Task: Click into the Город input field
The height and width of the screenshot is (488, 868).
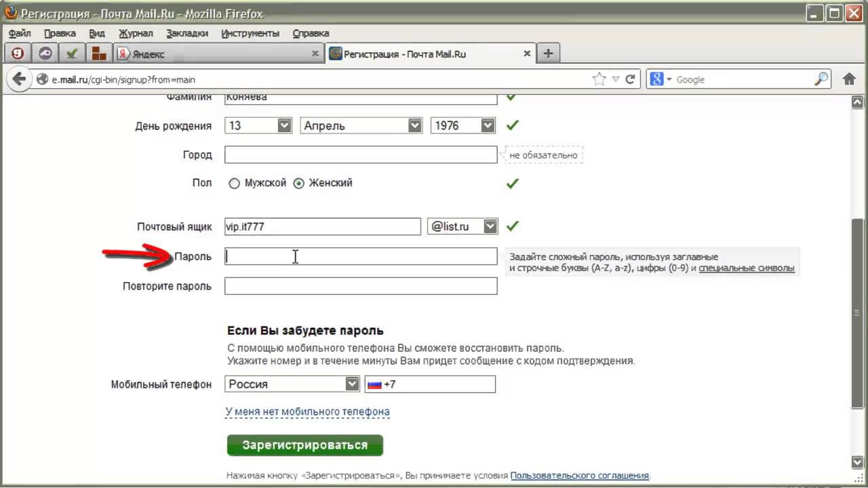Action: click(x=361, y=155)
